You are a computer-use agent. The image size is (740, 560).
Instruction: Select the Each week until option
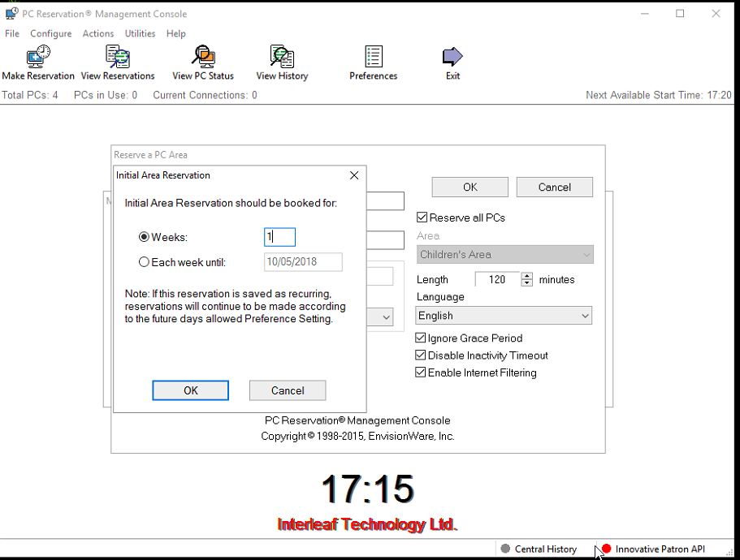144,262
